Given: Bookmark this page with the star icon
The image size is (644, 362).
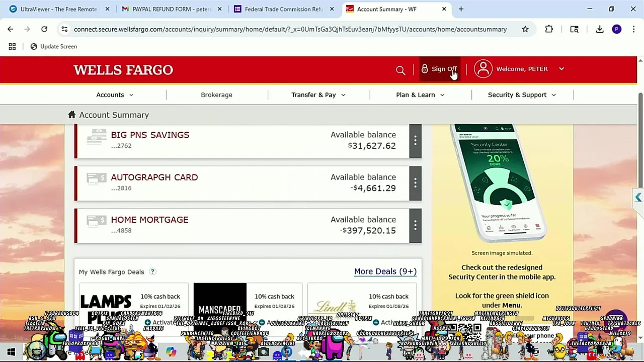Looking at the screenshot, I should point(525,29).
